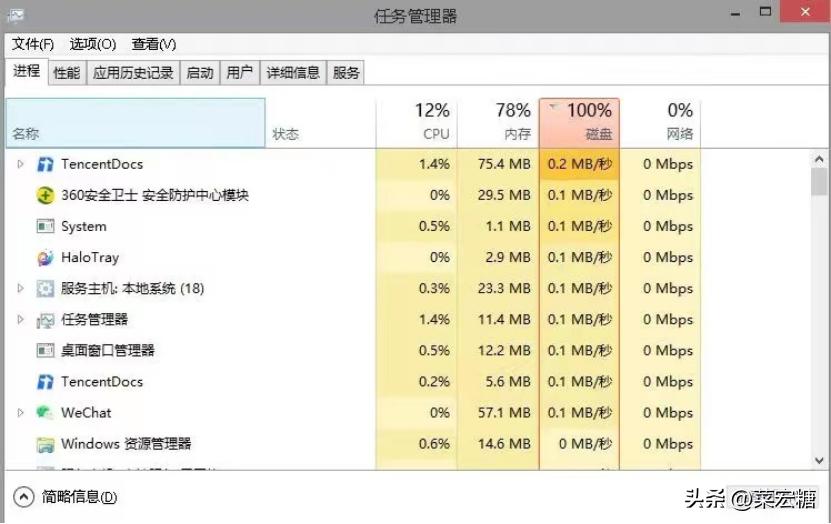The image size is (831, 524).
Task: Click the process list scrollbar down arrow
Action: point(819,460)
